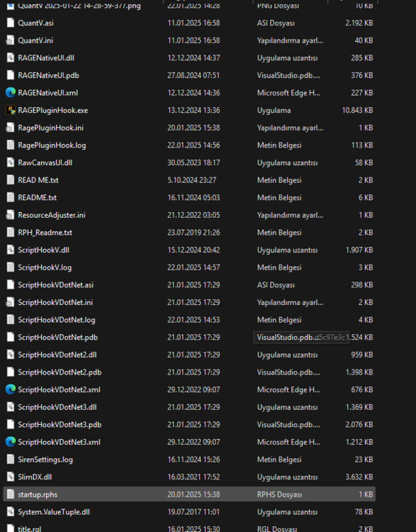Click the READ ME.txt file name
The width and height of the screenshot is (416, 532).
pyautogui.click(x=38, y=180)
